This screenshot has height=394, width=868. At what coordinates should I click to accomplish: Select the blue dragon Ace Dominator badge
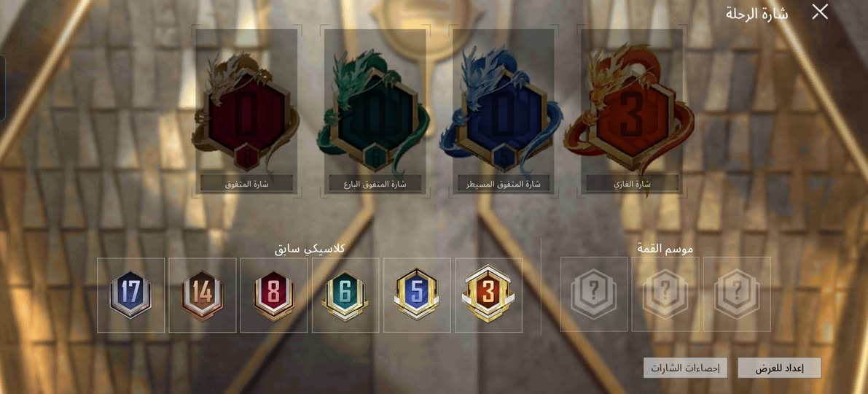[x=503, y=111]
